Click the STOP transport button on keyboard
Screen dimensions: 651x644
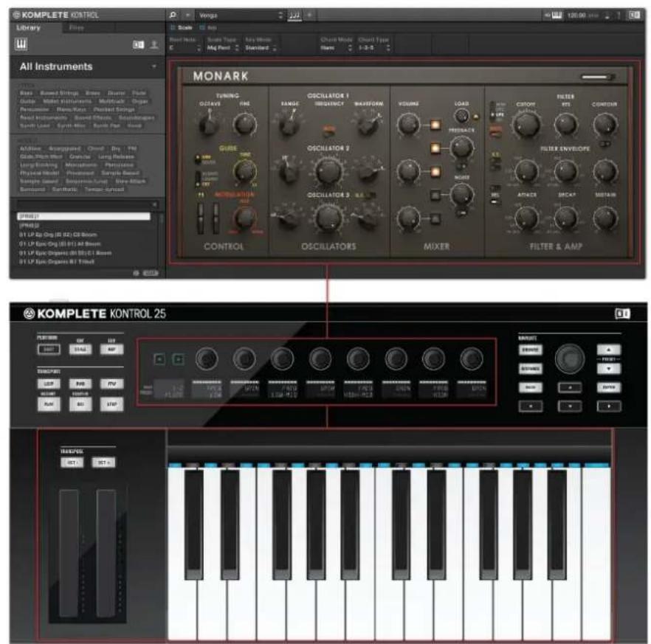(x=111, y=404)
